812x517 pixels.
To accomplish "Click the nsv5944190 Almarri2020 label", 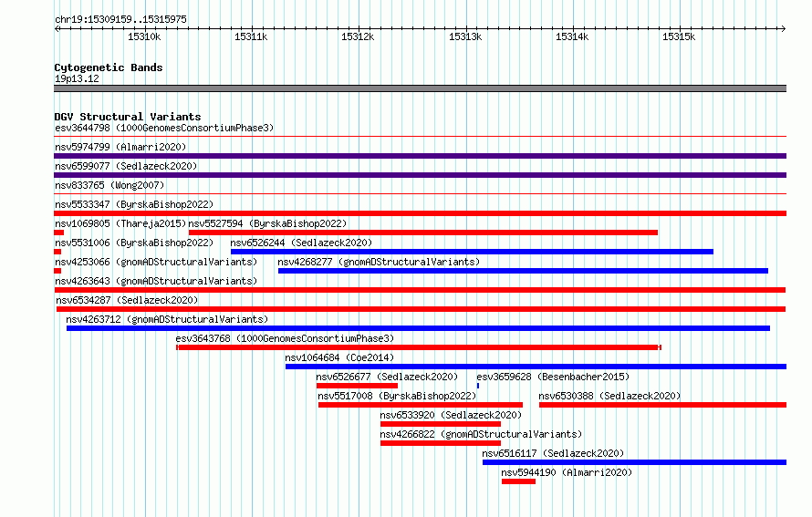I will 567,472.
